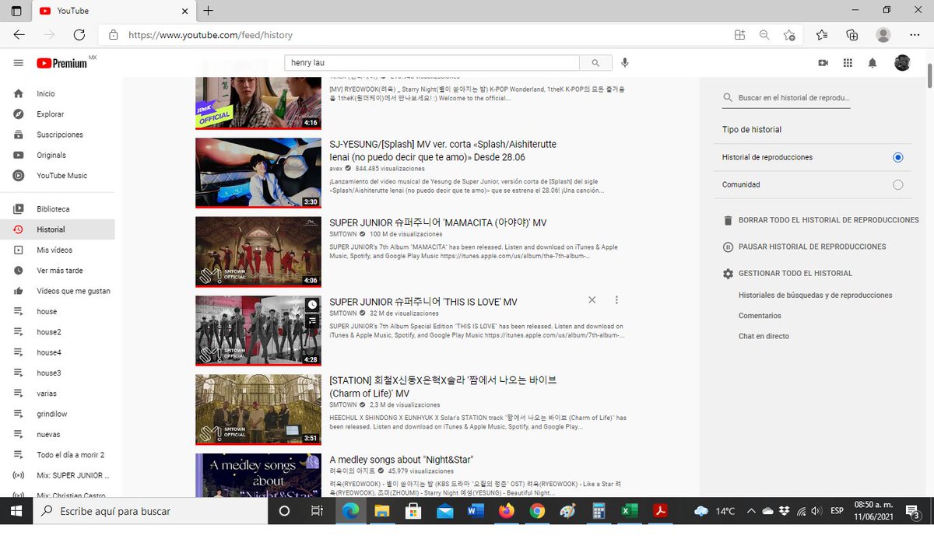Click PAUSAR HISTORIAL DE REPRODUCCIONES
Viewport: 934px width, 560px height.
(812, 247)
